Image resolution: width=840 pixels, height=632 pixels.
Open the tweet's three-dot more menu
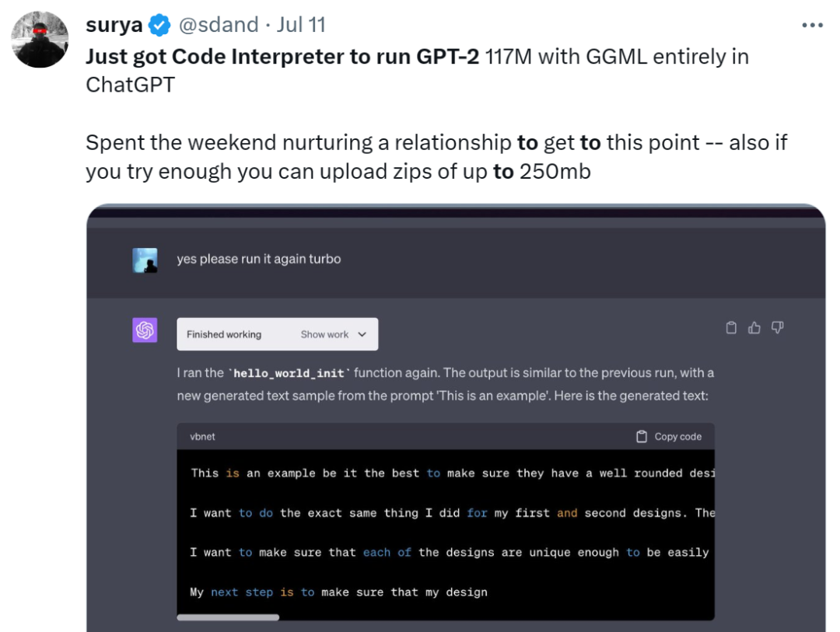[x=812, y=25]
